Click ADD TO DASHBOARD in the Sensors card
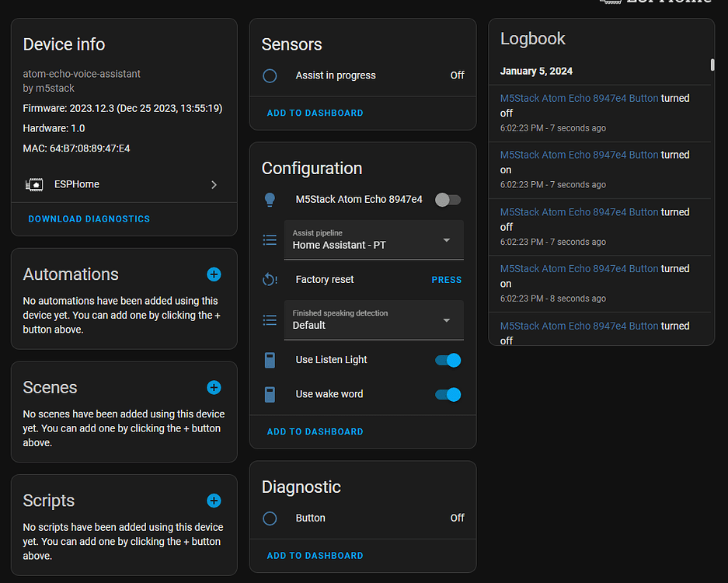The height and width of the screenshot is (583, 728). [315, 113]
